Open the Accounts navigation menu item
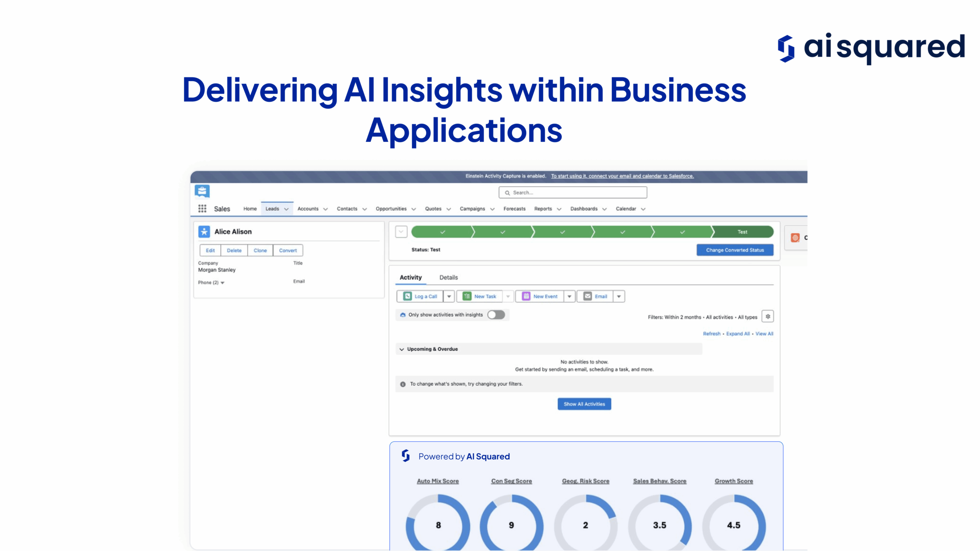The image size is (980, 551). [308, 209]
